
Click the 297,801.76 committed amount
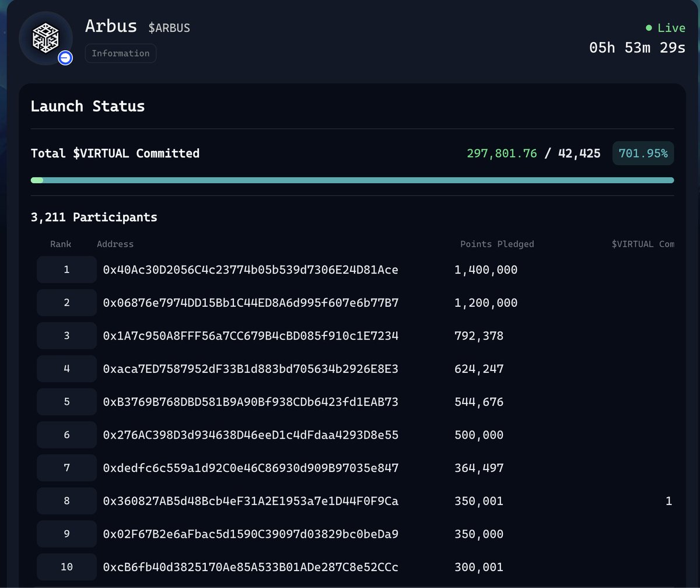(502, 153)
